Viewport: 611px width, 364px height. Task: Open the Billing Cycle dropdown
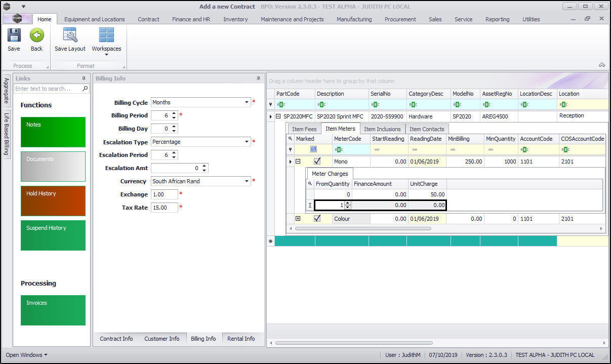tap(247, 102)
